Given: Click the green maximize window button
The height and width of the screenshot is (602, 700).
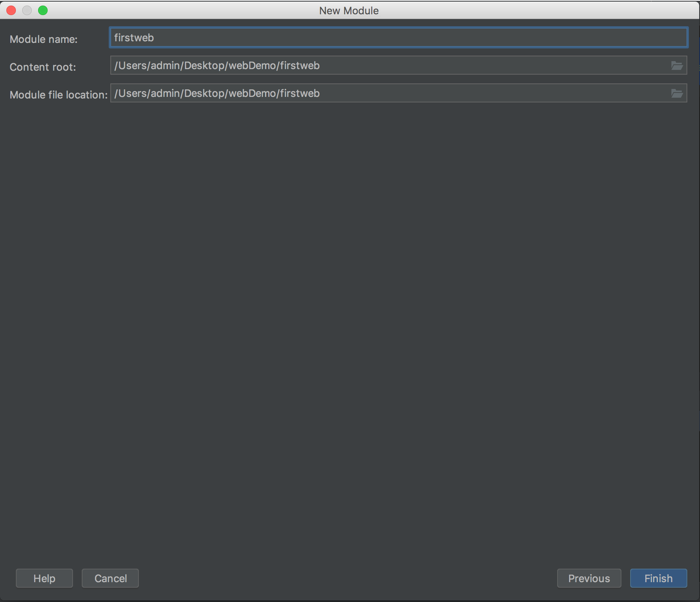Looking at the screenshot, I should coord(43,10).
